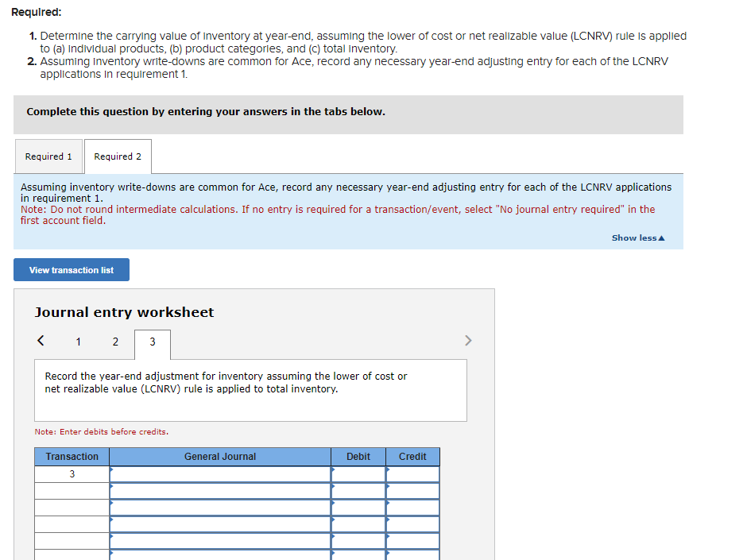Click Credit field in transaction 3 row
Viewport: 747px width, 560px height.
(412, 474)
